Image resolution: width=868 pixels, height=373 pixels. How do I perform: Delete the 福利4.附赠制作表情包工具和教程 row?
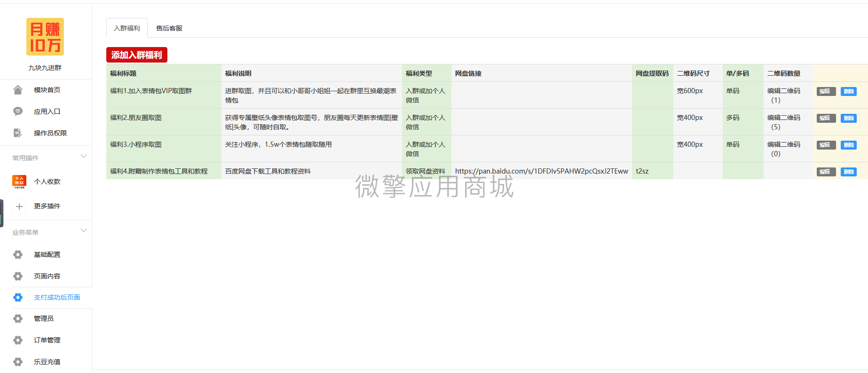849,172
